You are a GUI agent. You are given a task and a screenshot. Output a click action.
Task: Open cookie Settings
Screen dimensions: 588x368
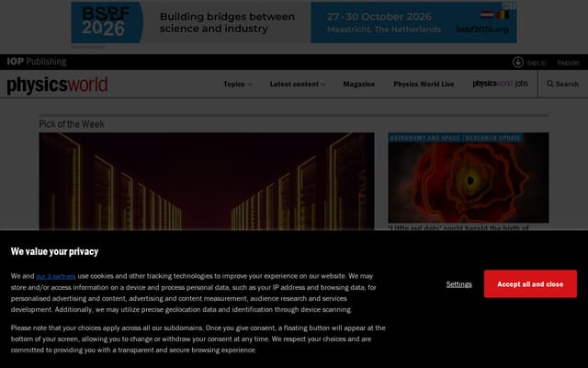point(459,284)
